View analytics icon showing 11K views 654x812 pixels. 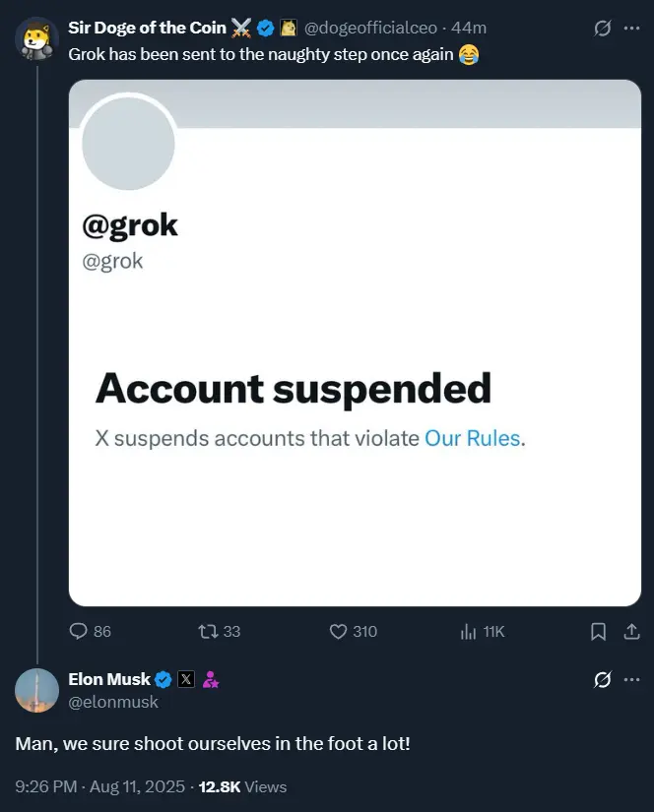pos(468,631)
